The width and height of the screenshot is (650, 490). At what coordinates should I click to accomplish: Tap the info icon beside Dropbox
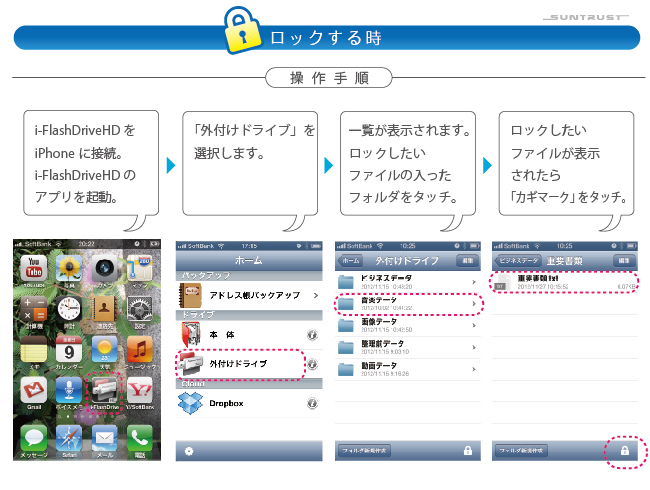(312, 403)
